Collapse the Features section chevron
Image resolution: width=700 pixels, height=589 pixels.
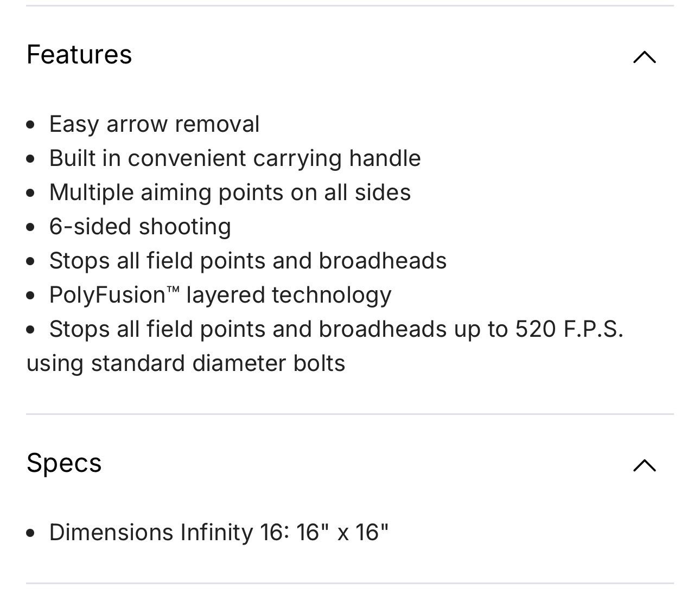coord(644,56)
